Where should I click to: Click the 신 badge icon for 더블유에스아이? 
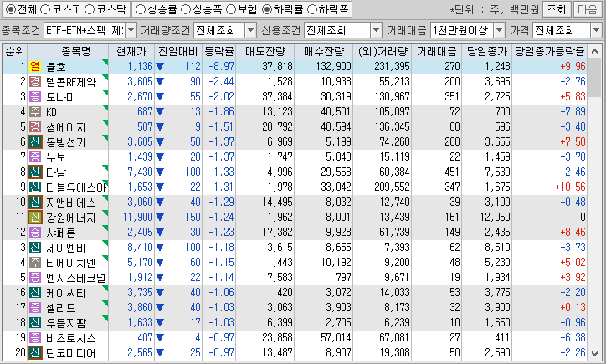coord(35,187)
